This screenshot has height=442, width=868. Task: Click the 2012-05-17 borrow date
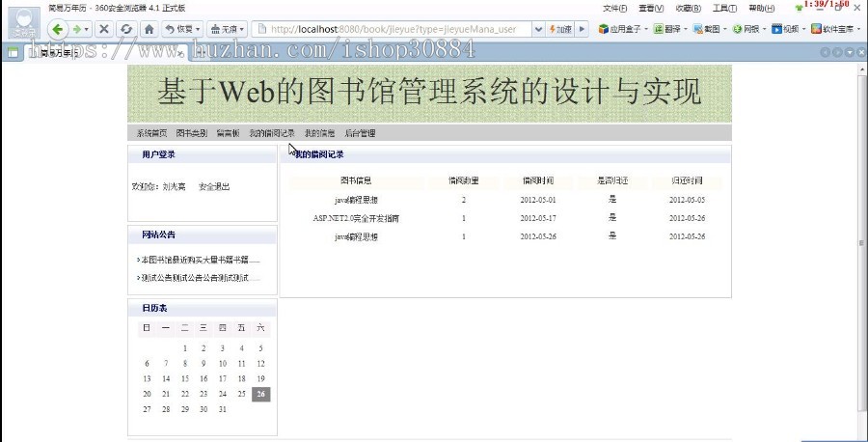pyautogui.click(x=538, y=218)
